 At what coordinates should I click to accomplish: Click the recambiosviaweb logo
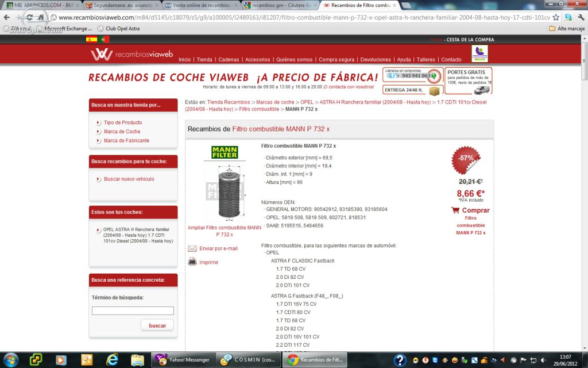point(131,55)
